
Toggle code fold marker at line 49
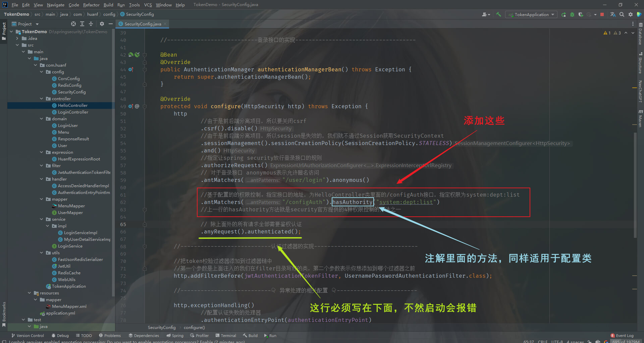point(145,106)
